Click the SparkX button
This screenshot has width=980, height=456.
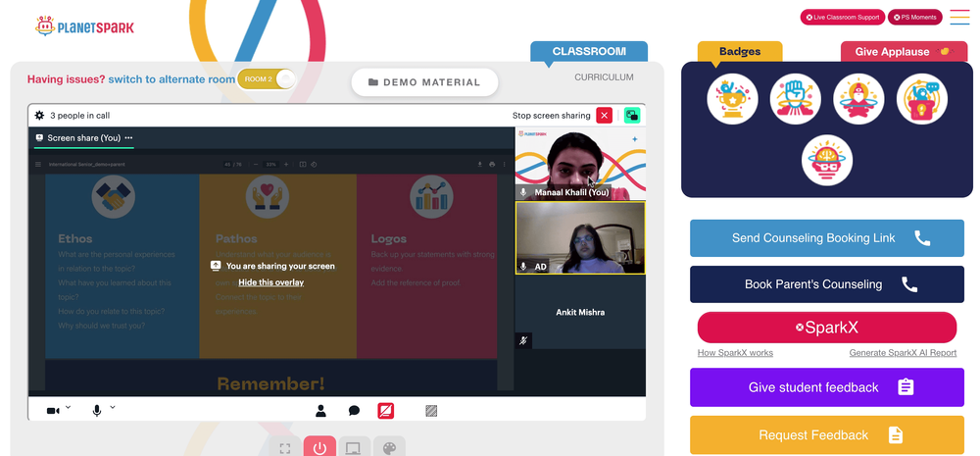(x=827, y=328)
